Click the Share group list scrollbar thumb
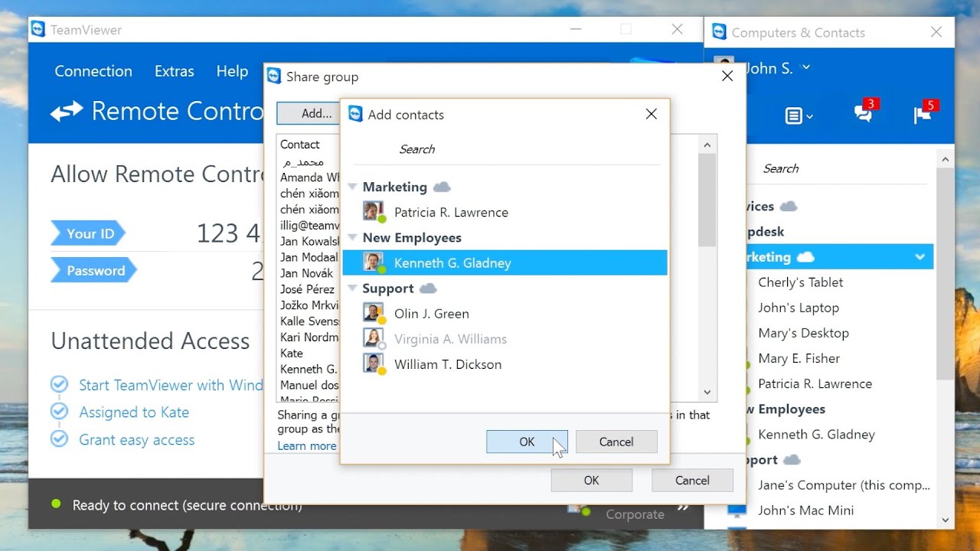Image resolution: width=980 pixels, height=551 pixels. click(707, 200)
